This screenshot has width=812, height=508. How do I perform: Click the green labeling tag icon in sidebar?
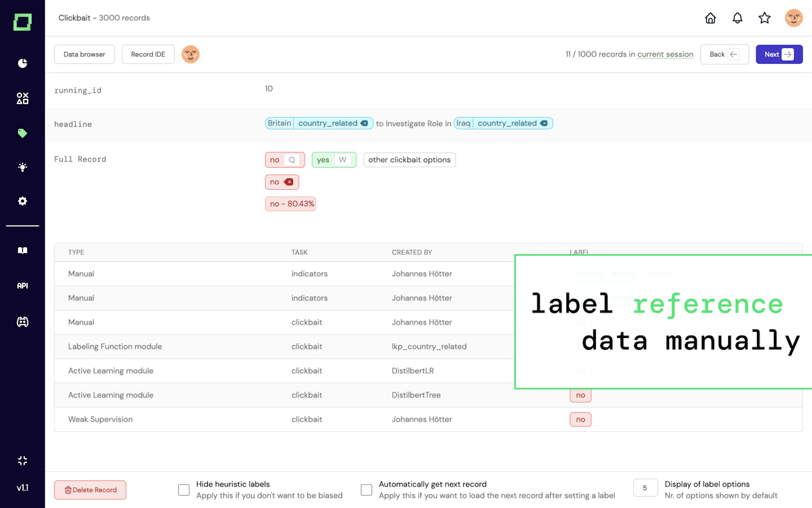tap(22, 133)
